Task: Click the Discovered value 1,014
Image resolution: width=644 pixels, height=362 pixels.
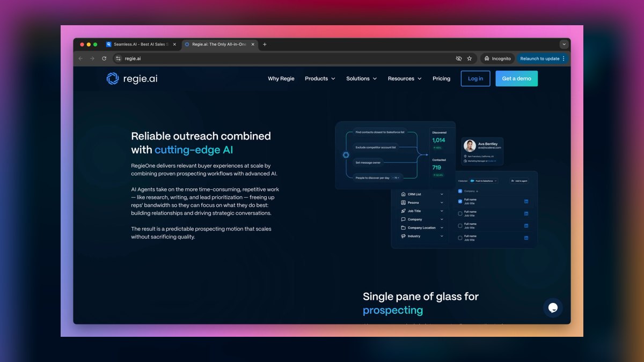Action: [x=438, y=141]
